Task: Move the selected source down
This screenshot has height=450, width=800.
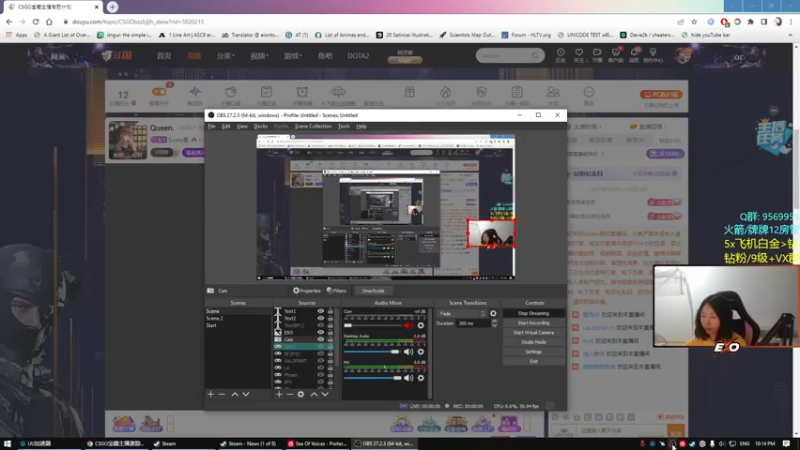Action: click(325, 394)
